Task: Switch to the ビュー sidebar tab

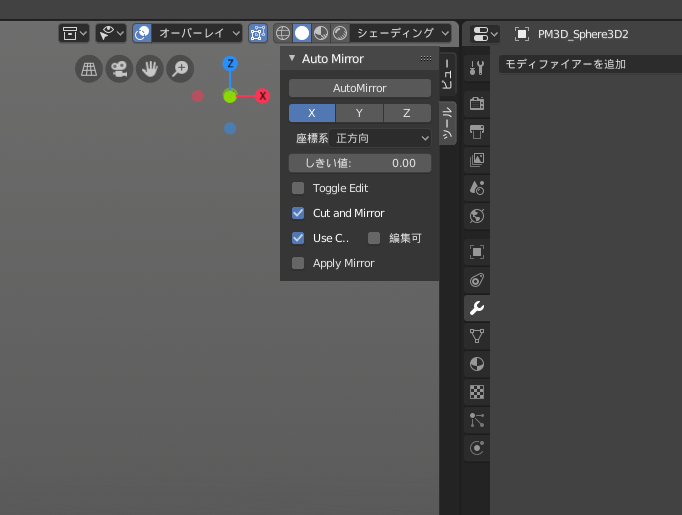Action: click(x=447, y=73)
